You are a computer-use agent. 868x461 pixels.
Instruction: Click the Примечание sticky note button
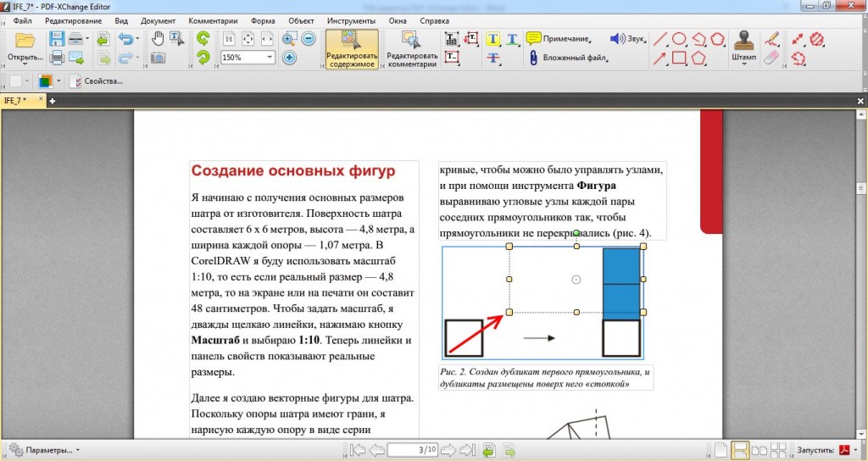[558, 39]
